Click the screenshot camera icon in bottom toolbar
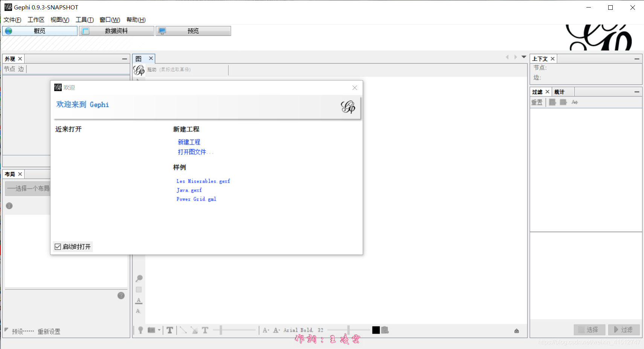This screenshot has width=644, height=349. (151, 330)
